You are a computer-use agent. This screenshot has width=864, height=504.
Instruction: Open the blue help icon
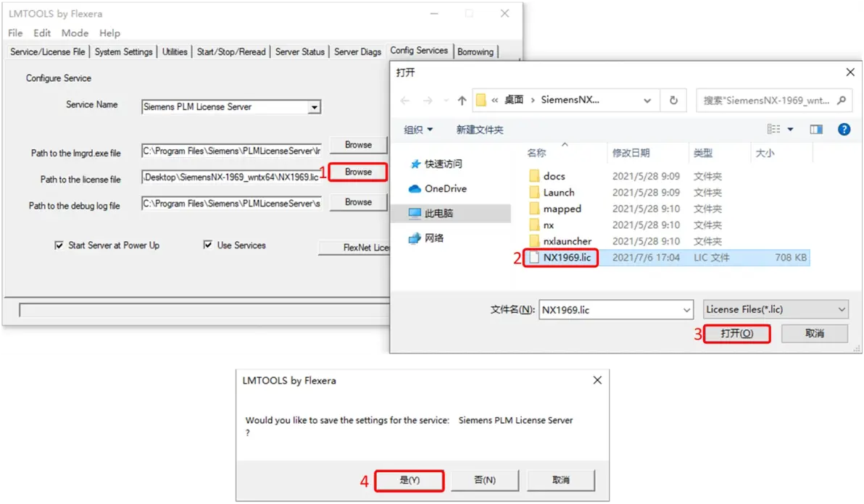point(844,130)
